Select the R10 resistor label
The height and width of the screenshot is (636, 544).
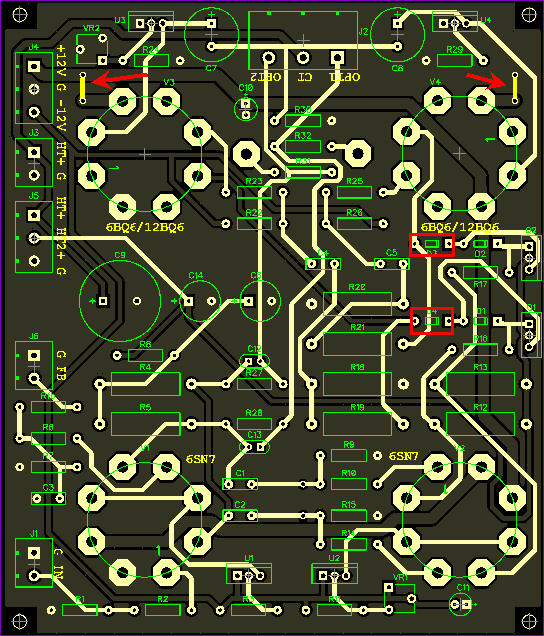click(348, 473)
